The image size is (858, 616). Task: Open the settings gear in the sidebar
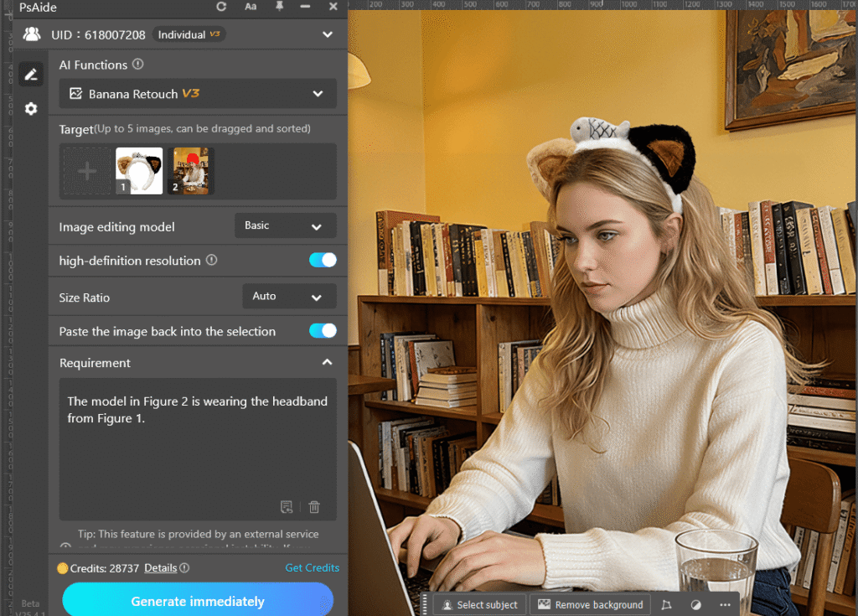[x=31, y=109]
